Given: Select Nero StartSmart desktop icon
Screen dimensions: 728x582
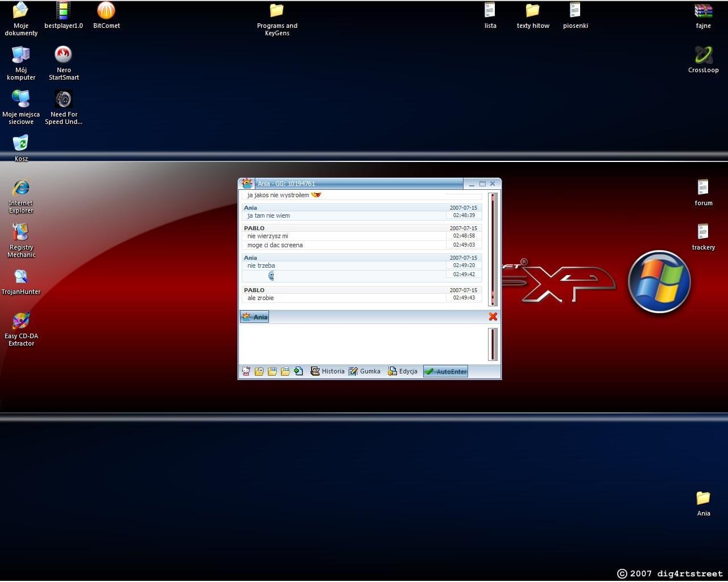Looking at the screenshot, I should coord(64,63).
